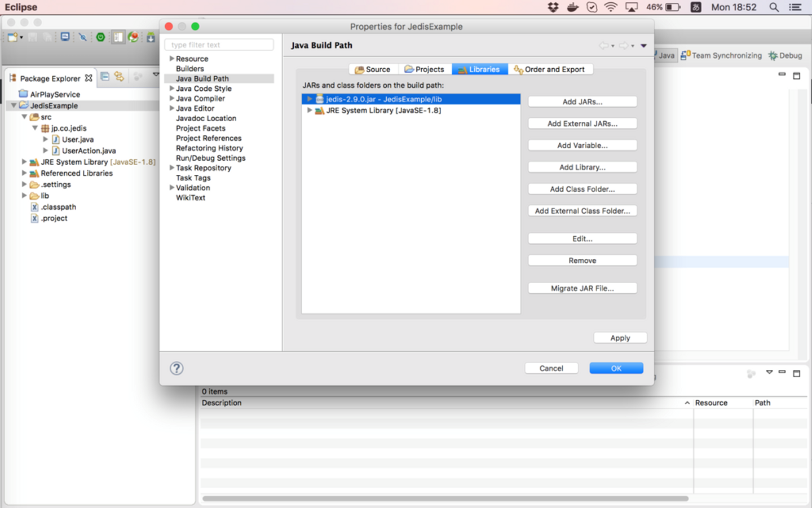Click the Wi-Fi status icon
Viewport: 812px width, 508px height.
tap(611, 7)
